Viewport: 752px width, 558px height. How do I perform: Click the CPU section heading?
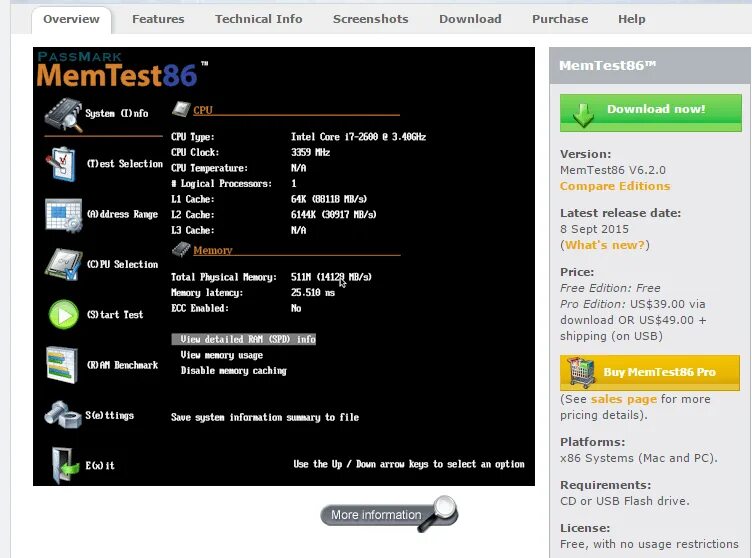pos(203,110)
